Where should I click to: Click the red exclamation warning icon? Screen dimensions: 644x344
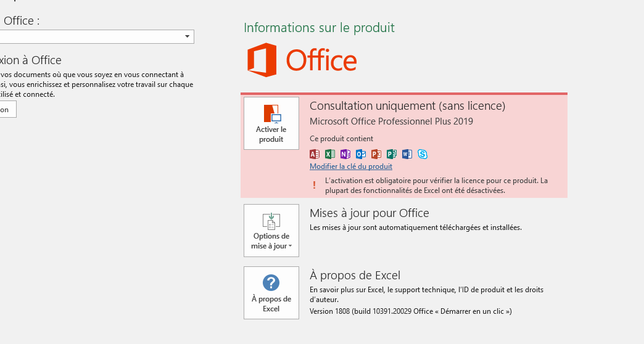[x=314, y=185]
